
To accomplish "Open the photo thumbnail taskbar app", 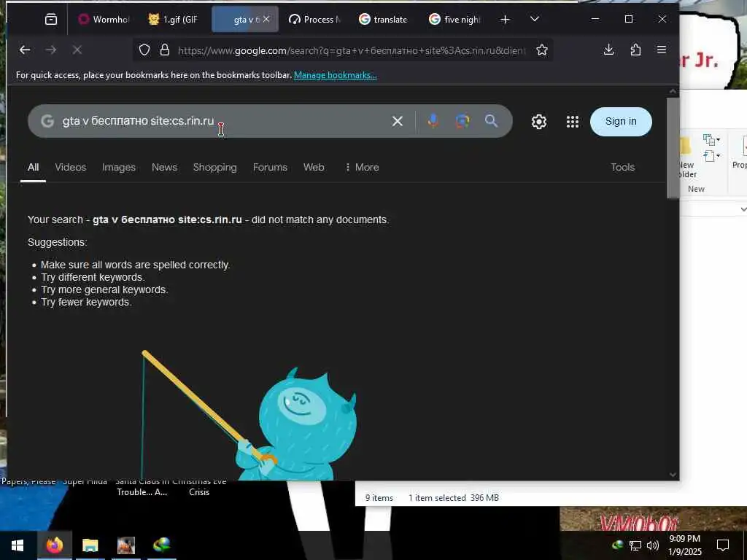I will pyautogui.click(x=126, y=545).
